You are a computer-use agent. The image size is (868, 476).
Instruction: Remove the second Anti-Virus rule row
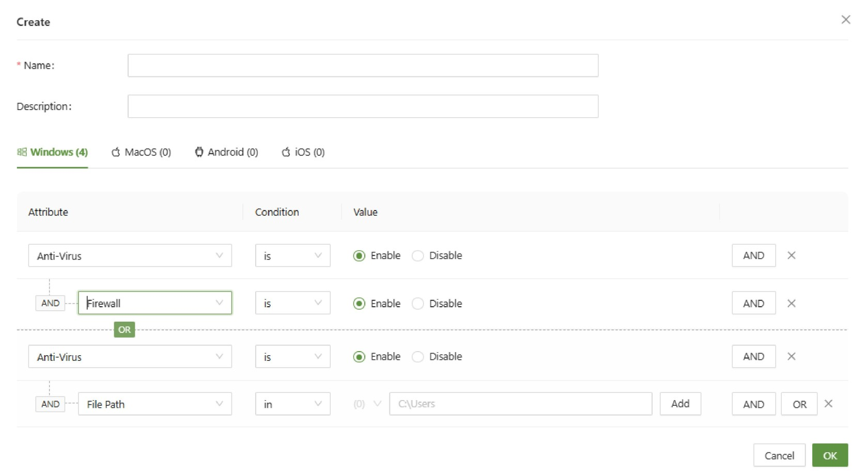pos(791,357)
